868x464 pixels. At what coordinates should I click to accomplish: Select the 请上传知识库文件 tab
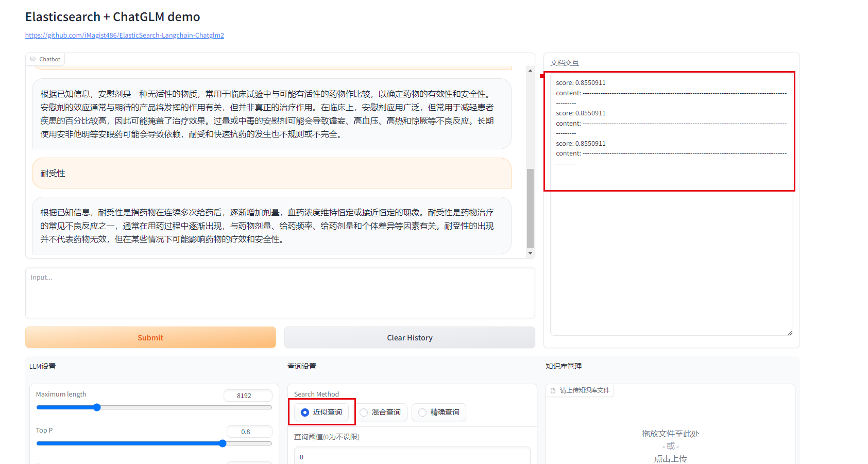pos(580,390)
